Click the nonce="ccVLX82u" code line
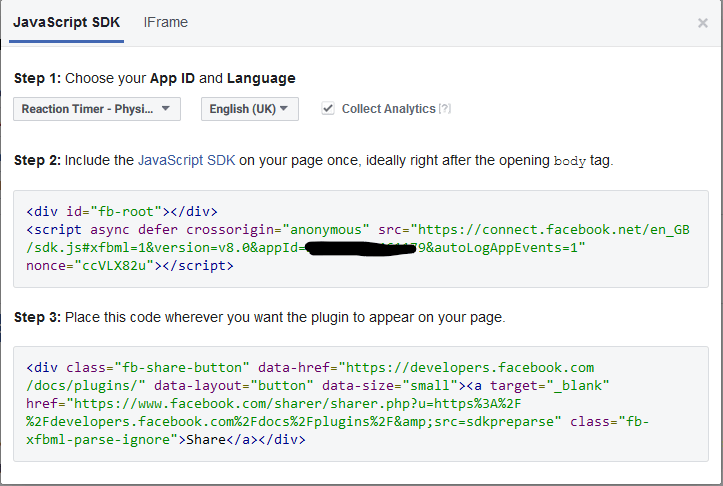Screen dimensions: 723x486 130,266
